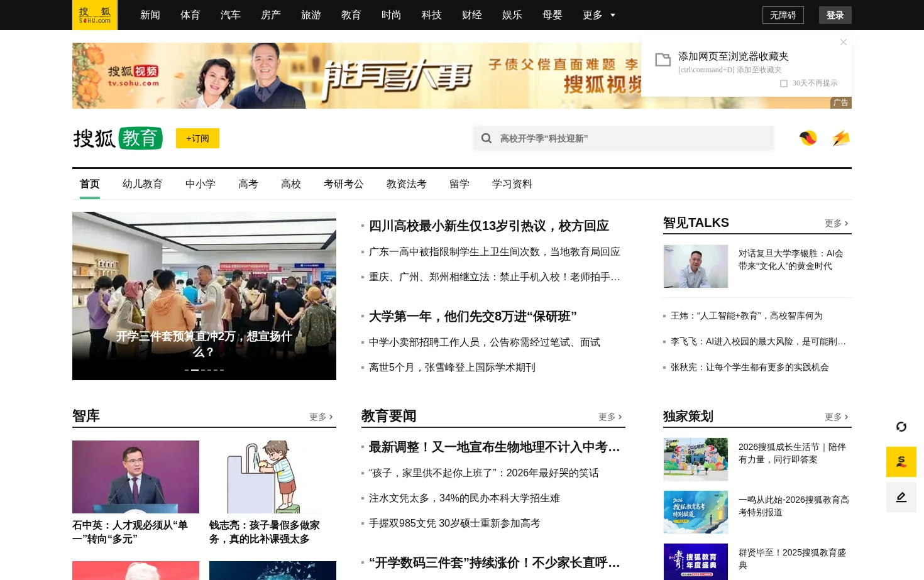Image resolution: width=924 pixels, height=580 pixels.
Task: Open 汽车 in the top menu
Action: (231, 15)
